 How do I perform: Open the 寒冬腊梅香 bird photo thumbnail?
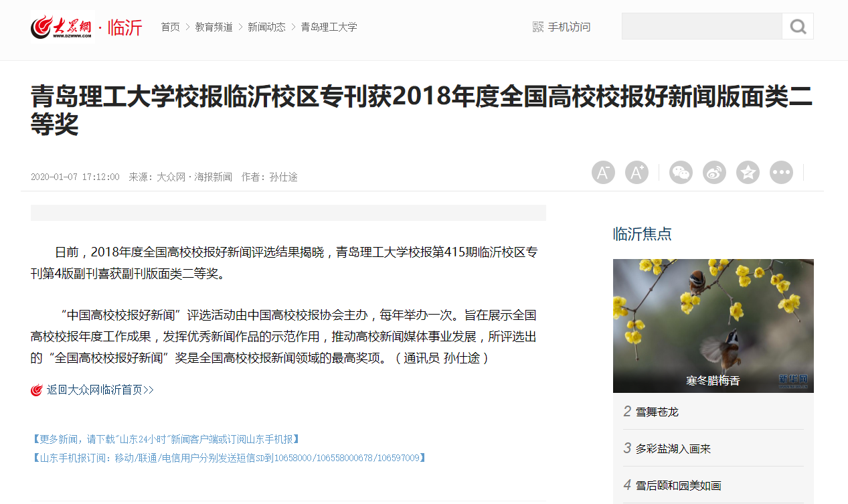(x=713, y=326)
